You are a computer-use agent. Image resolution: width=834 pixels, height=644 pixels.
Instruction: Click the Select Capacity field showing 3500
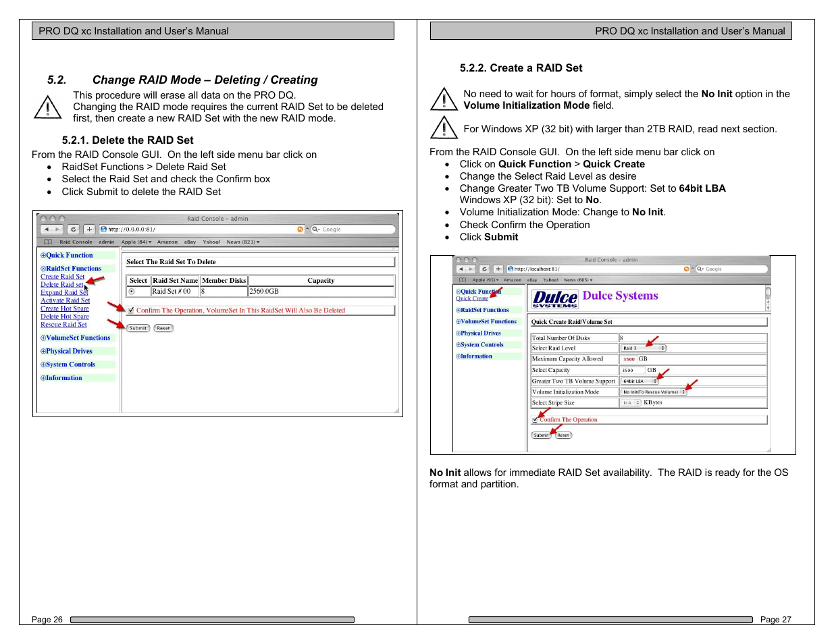click(632, 371)
